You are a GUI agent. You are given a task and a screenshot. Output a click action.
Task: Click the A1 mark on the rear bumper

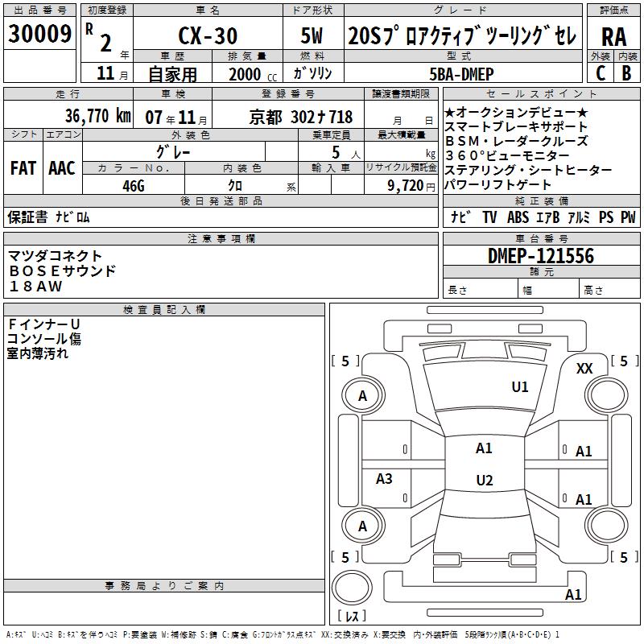[573, 594]
